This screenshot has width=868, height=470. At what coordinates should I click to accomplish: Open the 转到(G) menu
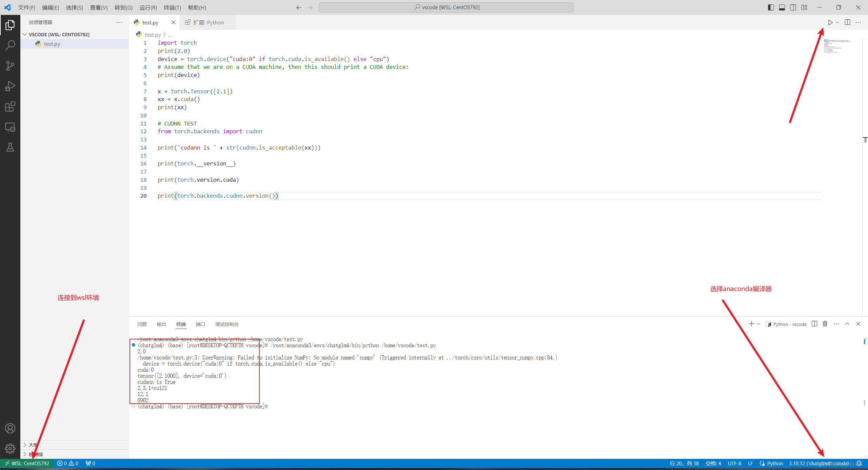(123, 7)
